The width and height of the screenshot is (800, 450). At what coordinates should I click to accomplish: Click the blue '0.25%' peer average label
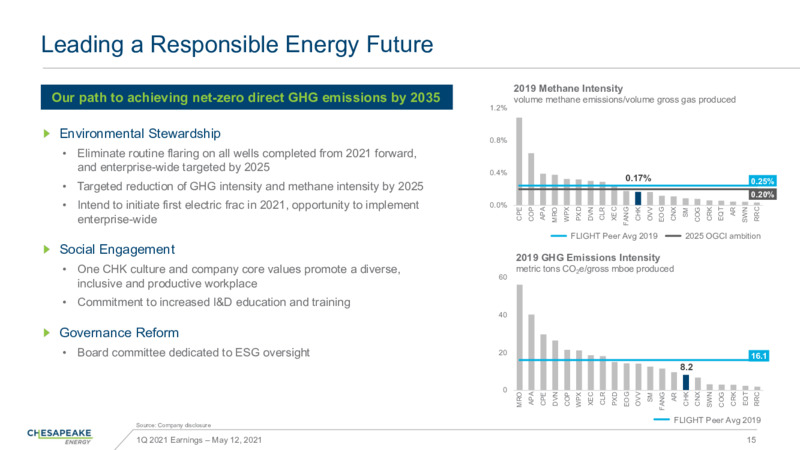[x=762, y=181]
